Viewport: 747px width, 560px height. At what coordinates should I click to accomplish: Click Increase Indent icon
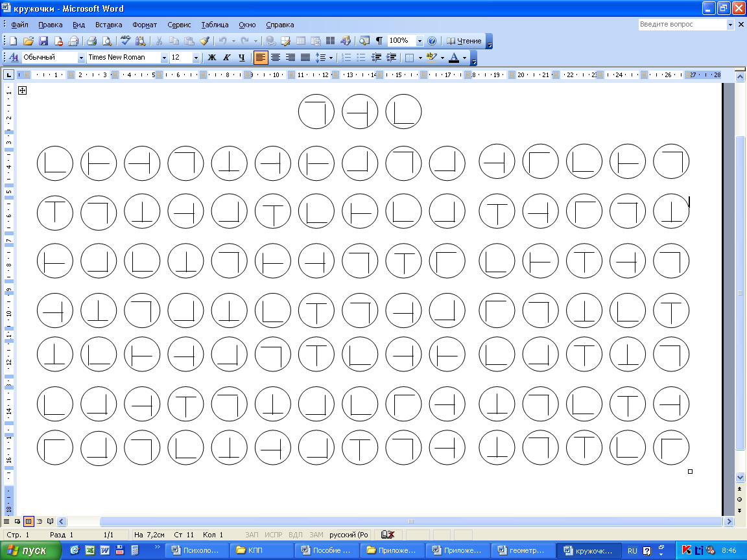click(x=391, y=58)
